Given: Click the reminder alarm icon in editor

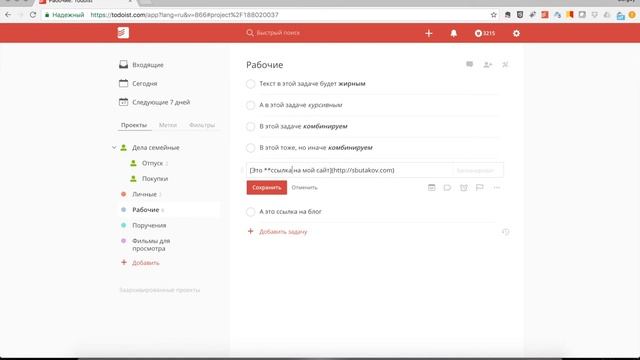Looking at the screenshot, I should (464, 188).
